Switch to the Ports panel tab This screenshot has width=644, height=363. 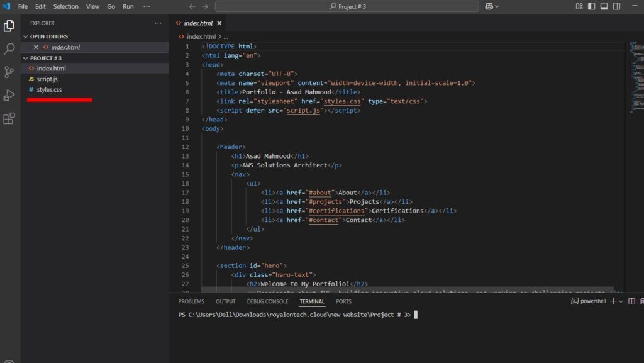click(343, 301)
